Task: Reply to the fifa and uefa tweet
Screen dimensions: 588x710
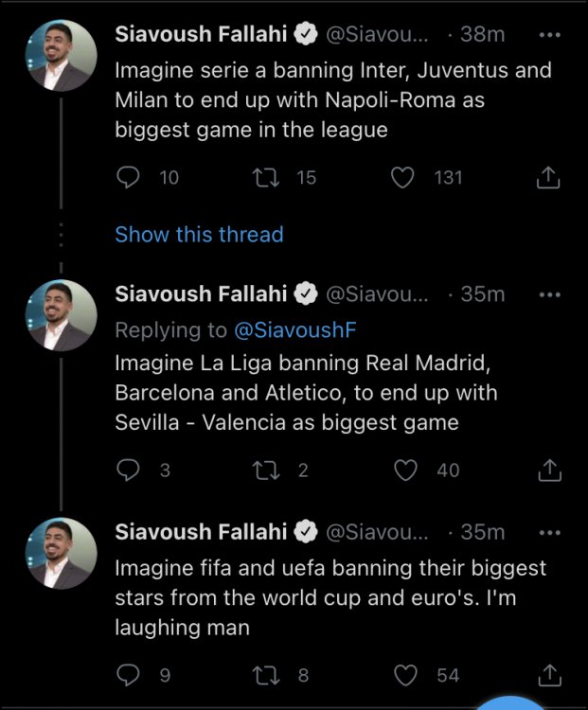Action: click(x=128, y=675)
